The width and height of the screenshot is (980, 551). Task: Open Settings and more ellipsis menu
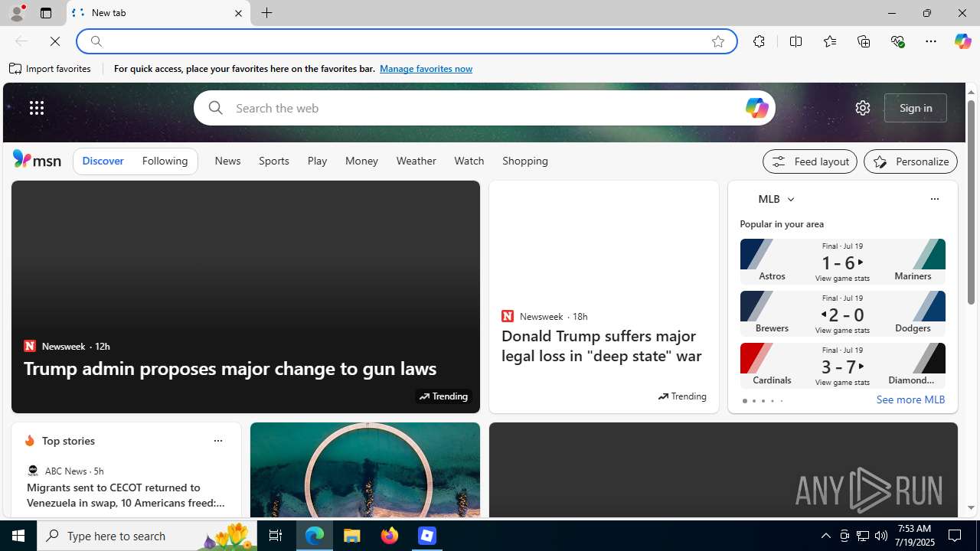(930, 41)
